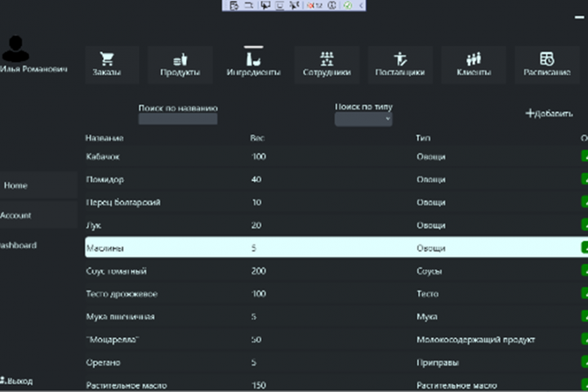Click the green check icon in top toolbar

tap(348, 5)
